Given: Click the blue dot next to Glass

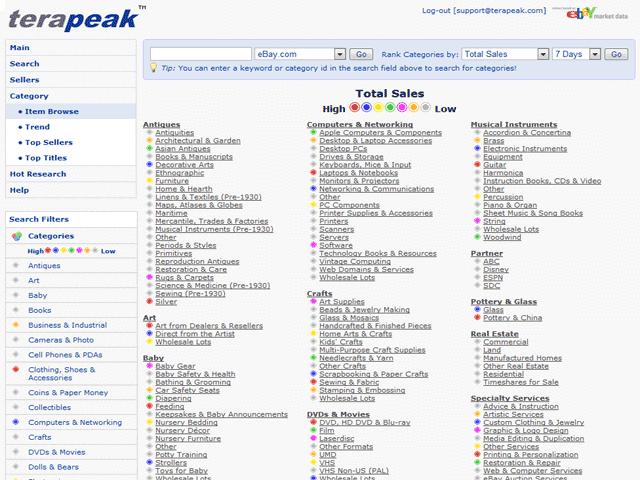Looking at the screenshot, I should pos(477,309).
